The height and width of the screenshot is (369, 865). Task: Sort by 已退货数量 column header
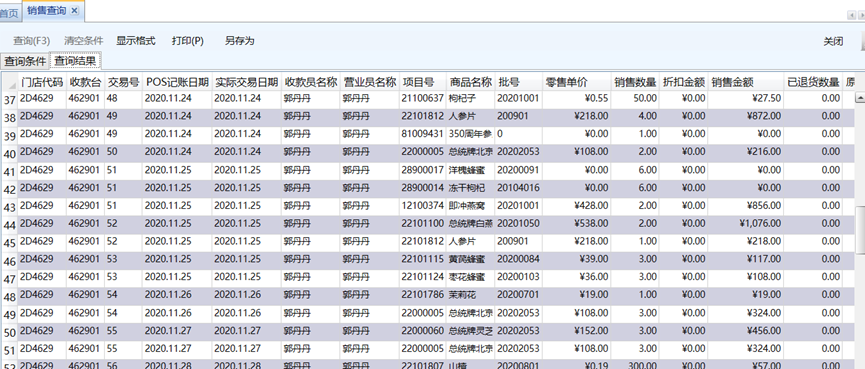(x=813, y=83)
